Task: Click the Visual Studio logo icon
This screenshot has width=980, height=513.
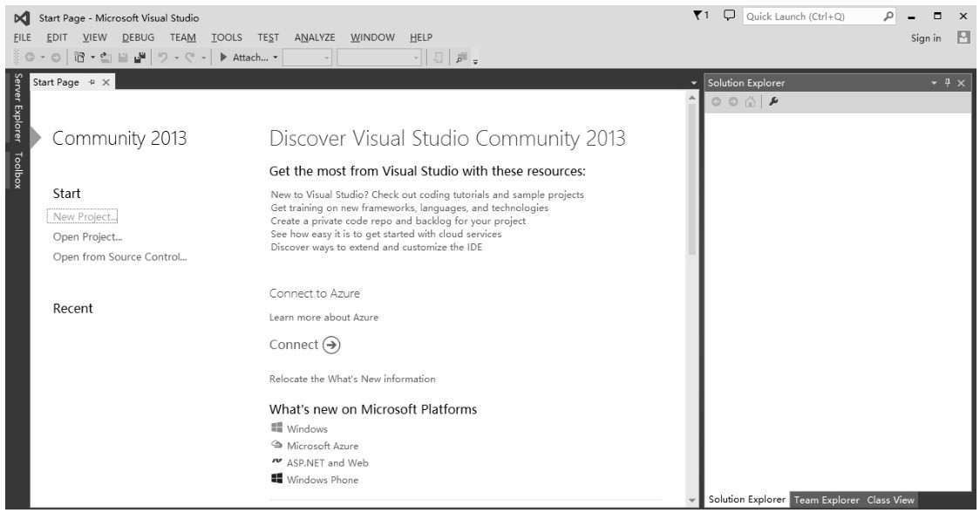Action: pyautogui.click(x=22, y=18)
